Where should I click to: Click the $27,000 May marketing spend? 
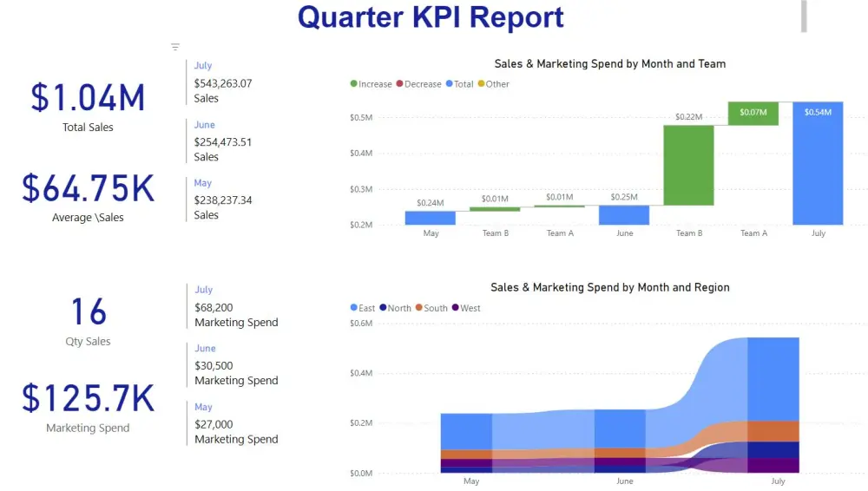click(x=214, y=424)
